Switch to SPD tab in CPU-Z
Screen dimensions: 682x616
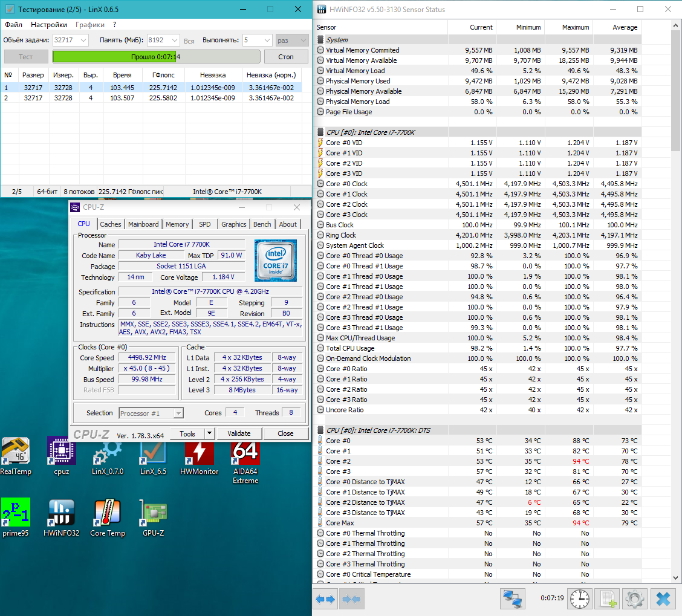pos(204,224)
